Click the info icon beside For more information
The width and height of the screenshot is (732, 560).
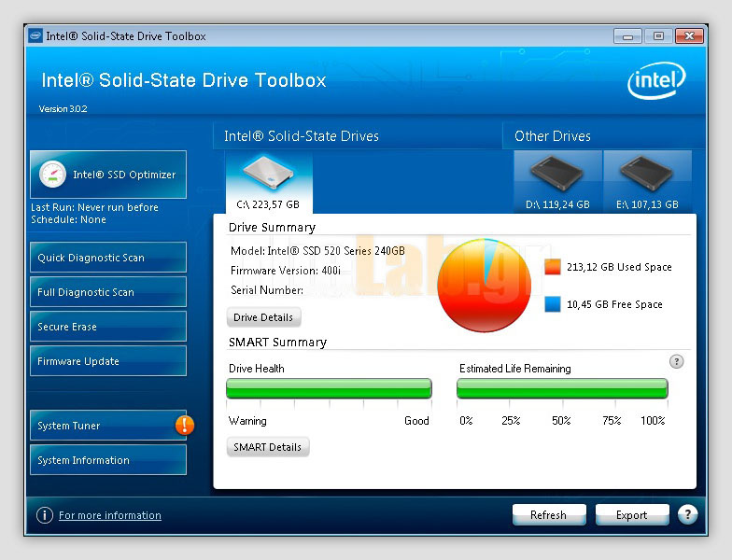click(x=44, y=515)
